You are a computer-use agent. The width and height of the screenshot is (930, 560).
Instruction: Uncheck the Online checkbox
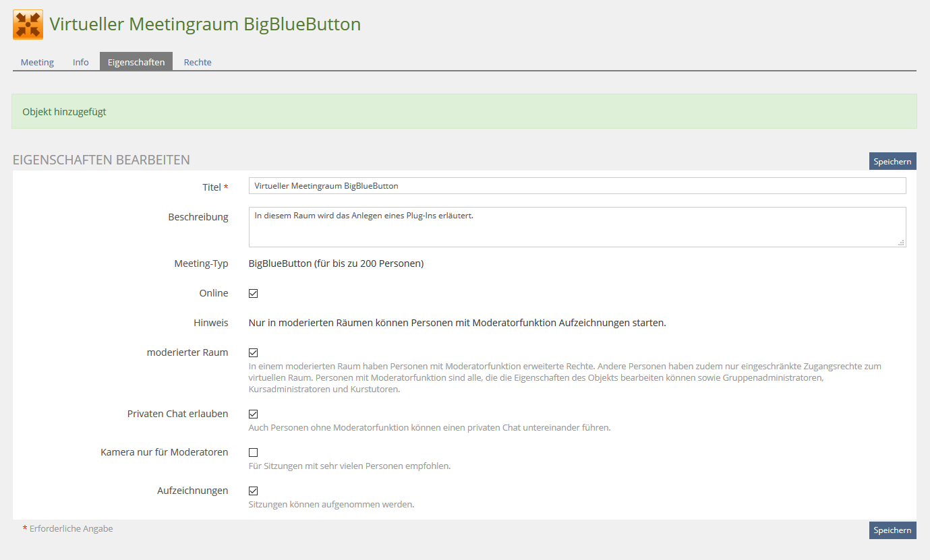[x=254, y=294]
